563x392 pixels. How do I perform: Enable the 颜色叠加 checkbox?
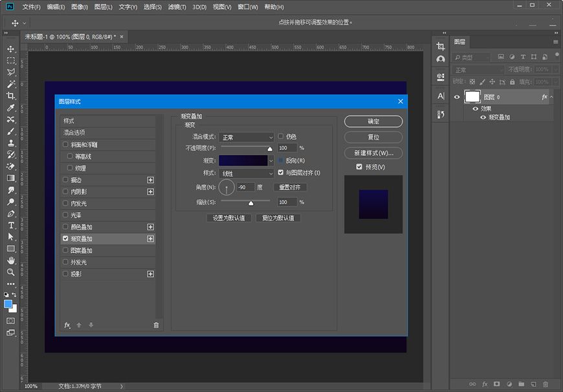coord(65,226)
